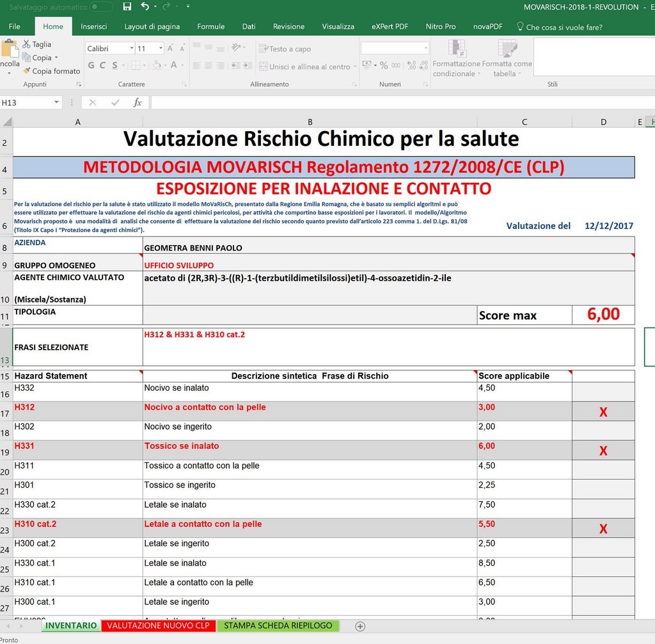Open the Calibri font name dropdown

click(x=132, y=49)
